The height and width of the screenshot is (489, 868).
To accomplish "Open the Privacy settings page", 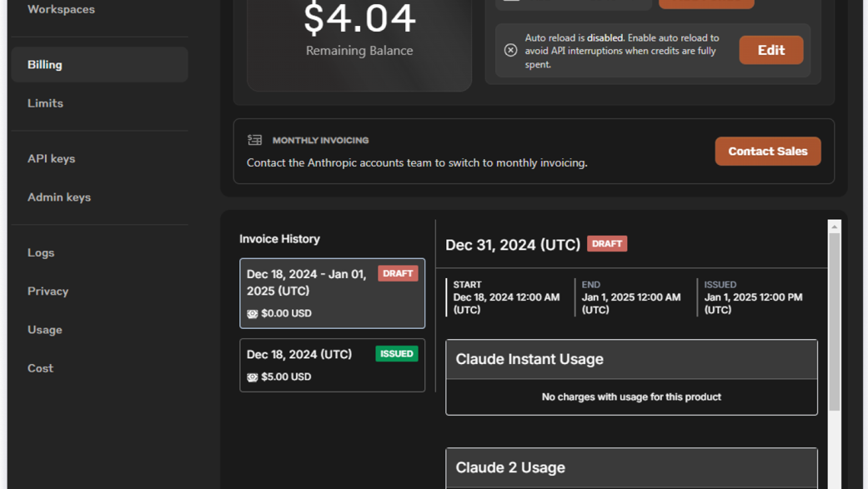I will [x=48, y=292].
